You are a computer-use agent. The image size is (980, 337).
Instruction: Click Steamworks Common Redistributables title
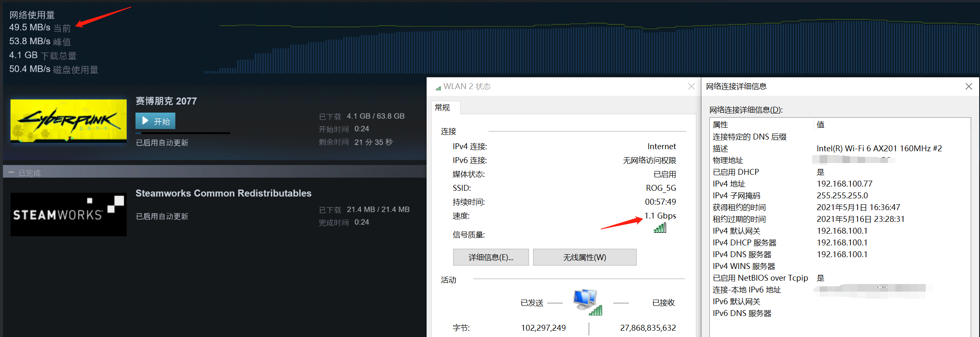click(223, 193)
